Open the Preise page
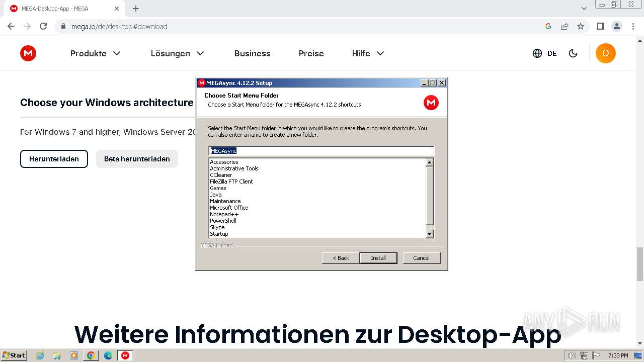 pos(311,53)
